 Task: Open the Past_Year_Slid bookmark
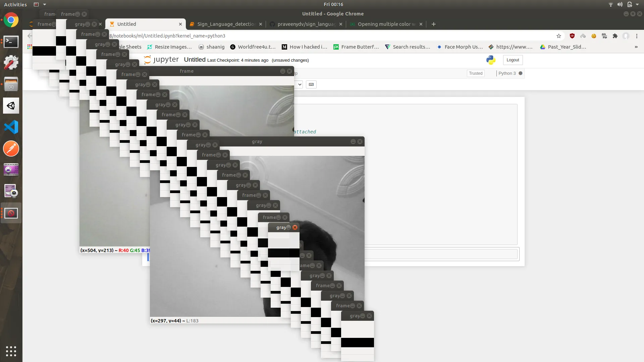pyautogui.click(x=566, y=47)
